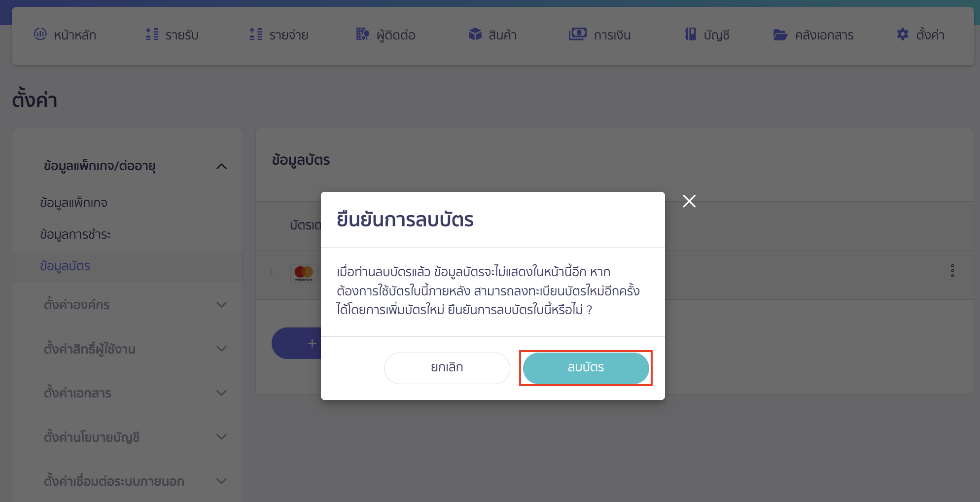Image resolution: width=980 pixels, height=502 pixels.
Task: Confirm deletion with the ลบบัตร button
Action: (x=586, y=367)
